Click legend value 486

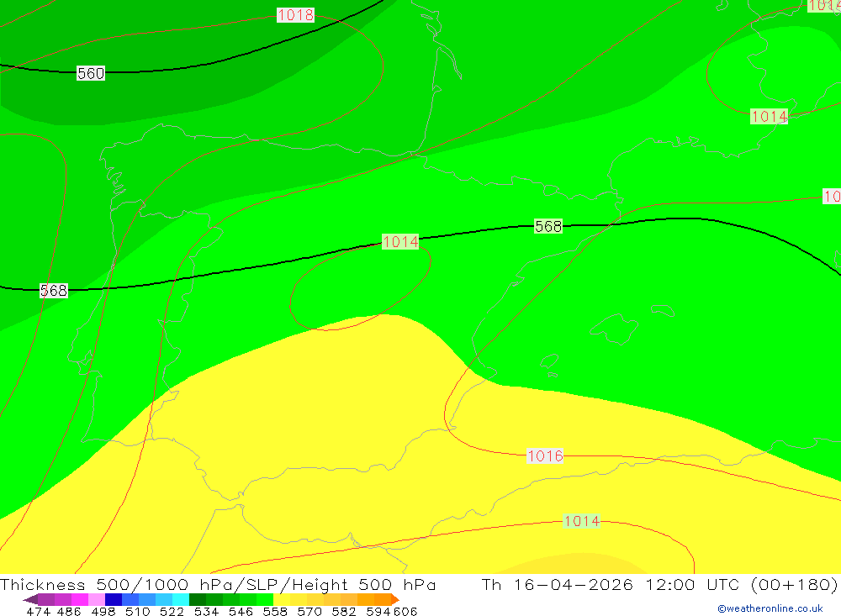(x=69, y=611)
